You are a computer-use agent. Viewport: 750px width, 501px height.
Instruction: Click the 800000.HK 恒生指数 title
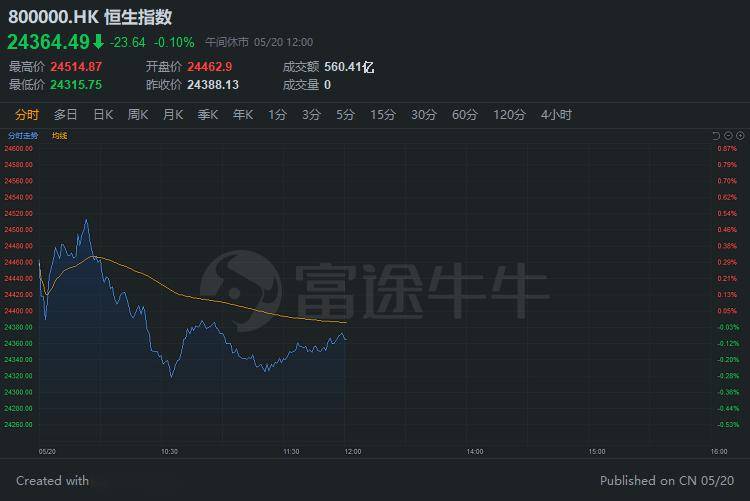click(90, 17)
